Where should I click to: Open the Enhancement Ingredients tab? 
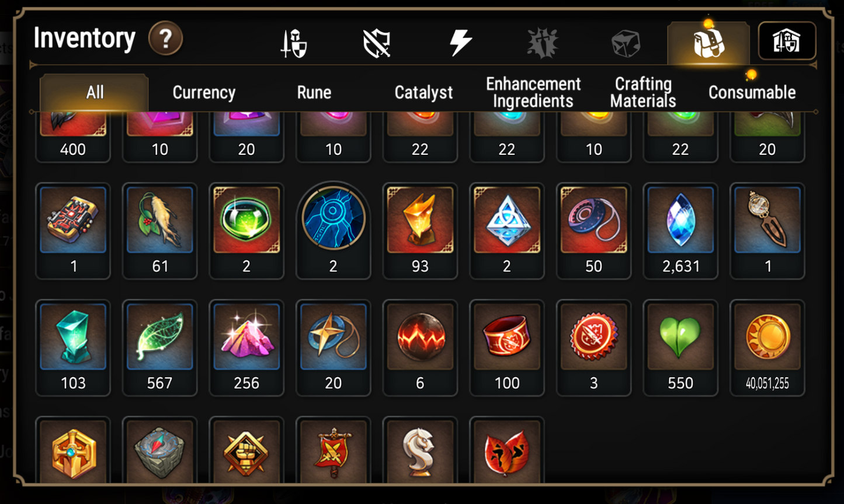click(533, 92)
